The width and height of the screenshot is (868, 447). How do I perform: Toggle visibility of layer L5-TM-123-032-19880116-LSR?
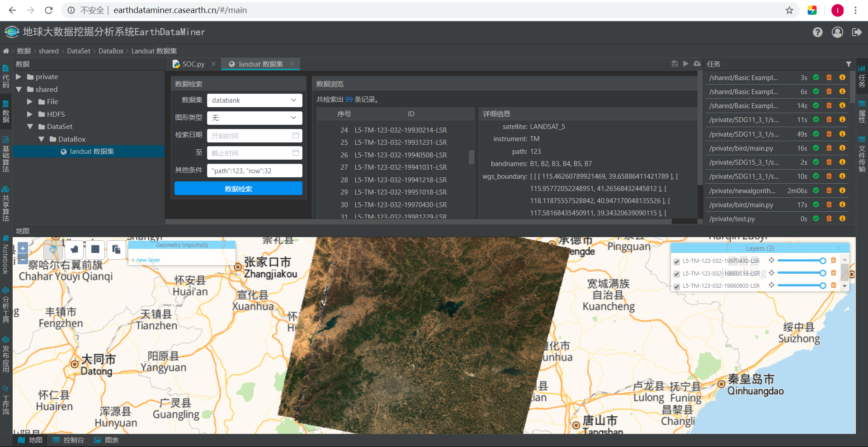677,274
